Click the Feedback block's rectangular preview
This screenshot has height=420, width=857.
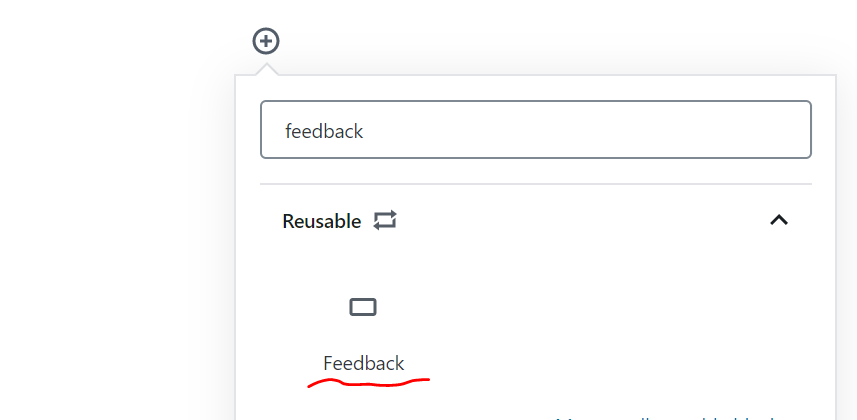(x=363, y=307)
